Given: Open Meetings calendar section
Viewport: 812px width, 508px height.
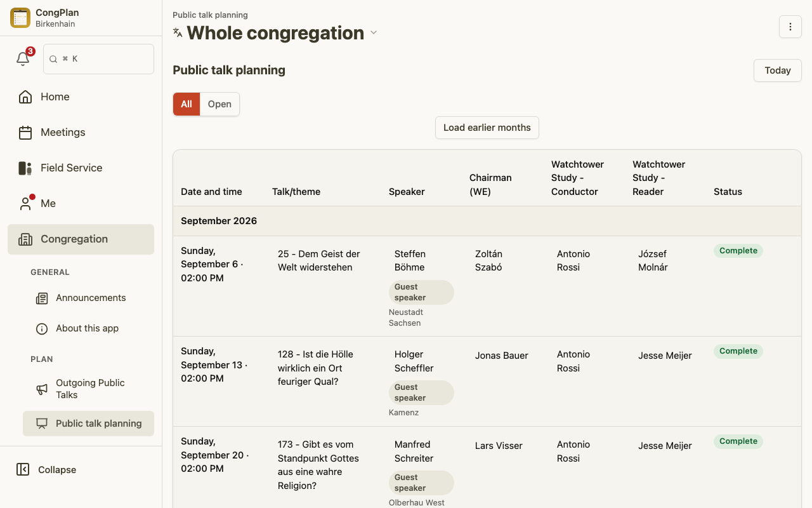Looking at the screenshot, I should coord(81,132).
